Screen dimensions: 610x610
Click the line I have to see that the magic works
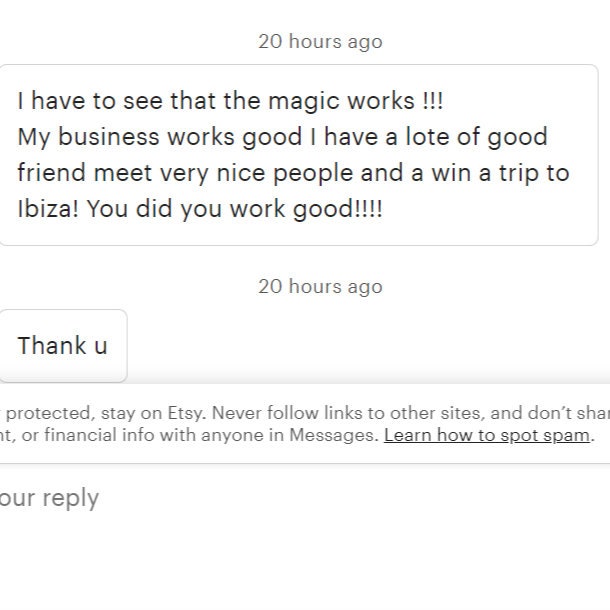pyautogui.click(x=230, y=101)
